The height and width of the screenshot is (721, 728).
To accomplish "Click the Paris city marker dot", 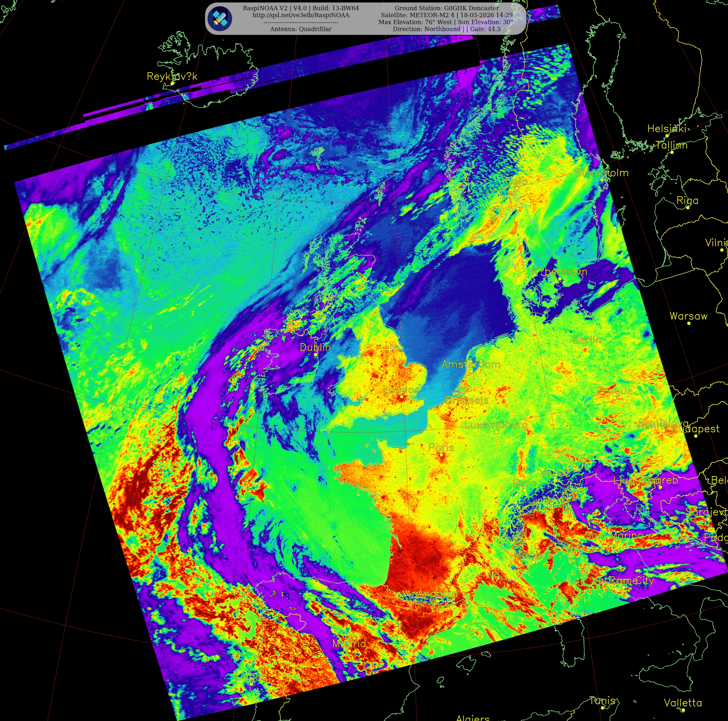I will pyautogui.click(x=442, y=455).
